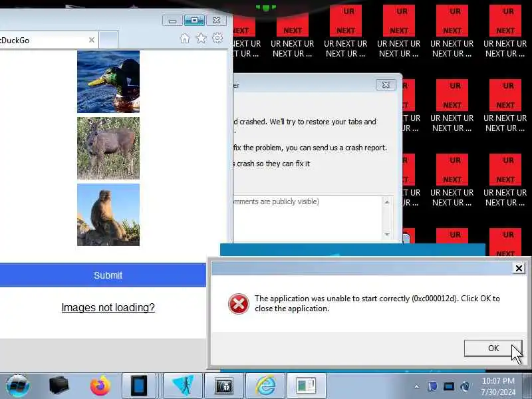This screenshot has width=532, height=399.
Task: Show hidden system tray icons
Action: point(417,386)
